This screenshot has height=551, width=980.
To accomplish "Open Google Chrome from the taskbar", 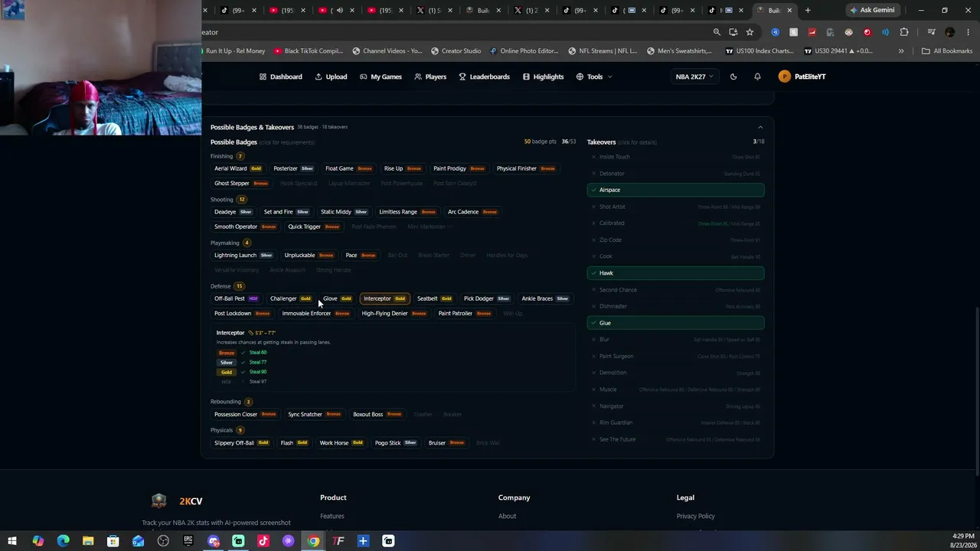I will [x=313, y=541].
